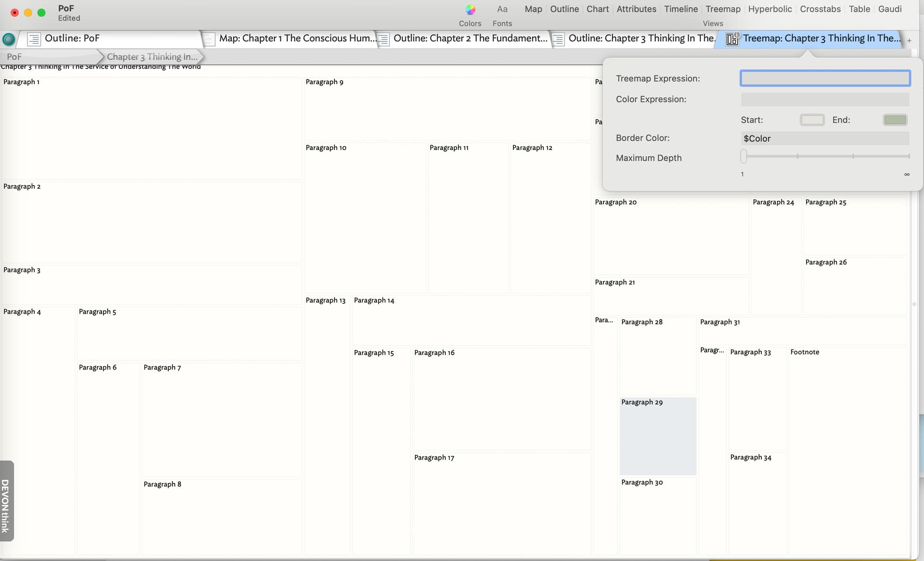Select Paragraph 2 tile
The height and width of the screenshot is (561, 924).
pyautogui.click(x=152, y=222)
